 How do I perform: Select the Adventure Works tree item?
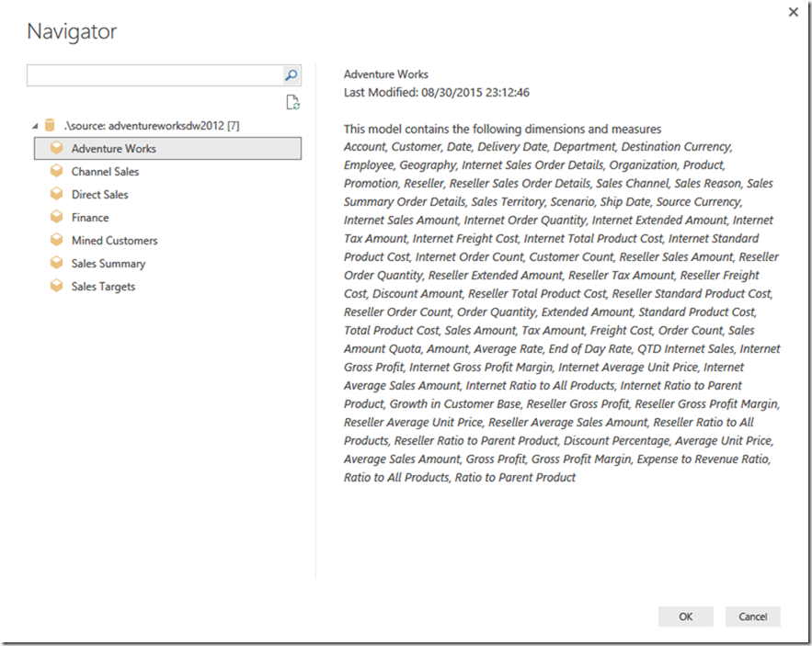[167, 149]
